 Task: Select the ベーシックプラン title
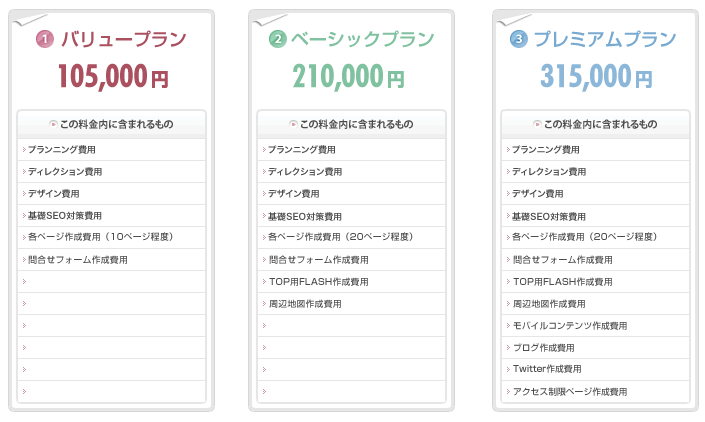tap(362, 39)
